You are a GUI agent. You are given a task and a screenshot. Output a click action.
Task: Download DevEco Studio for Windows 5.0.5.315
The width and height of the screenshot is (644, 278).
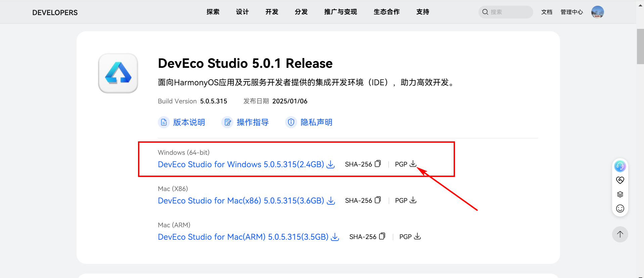[x=241, y=164]
